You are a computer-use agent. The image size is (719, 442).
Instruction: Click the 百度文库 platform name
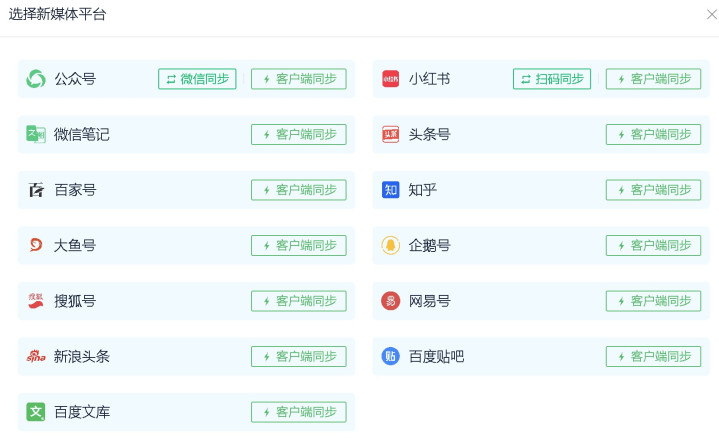pyautogui.click(x=82, y=412)
